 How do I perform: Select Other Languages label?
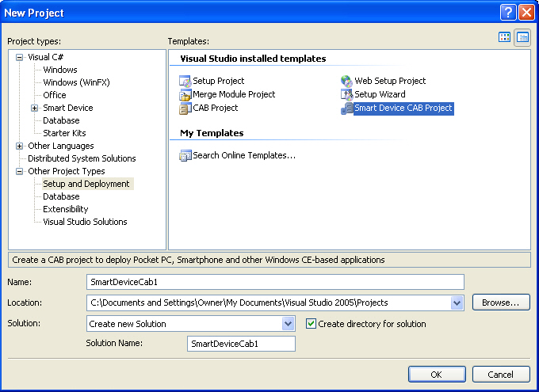click(61, 146)
